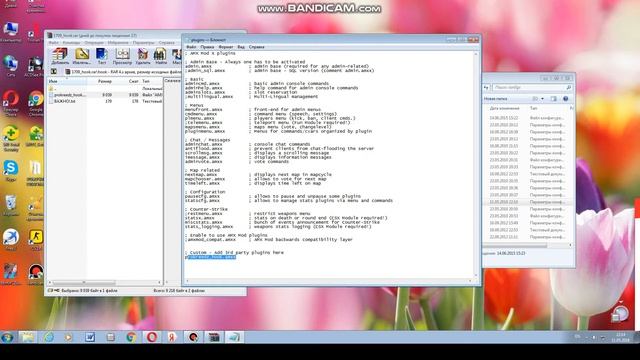Screen dimensions: 640x360
Task: Click the Найти (Find) binoculars icon in WinRAR
Action: click(x=160, y=56)
